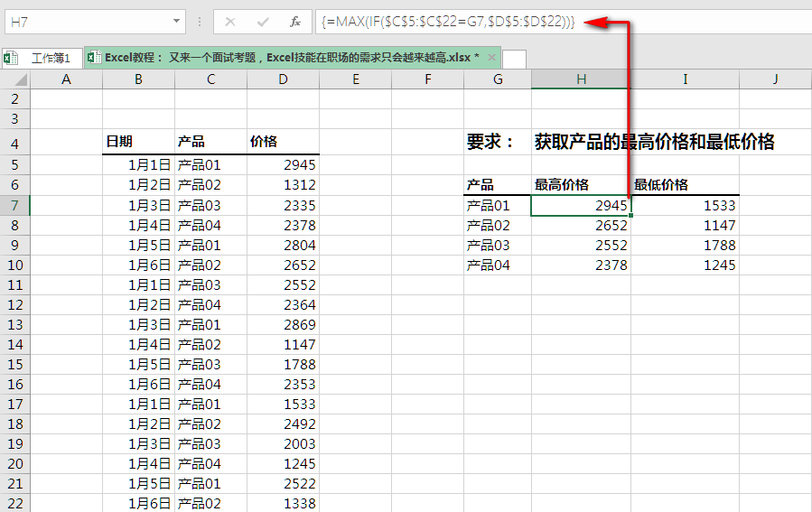Image resolution: width=812 pixels, height=512 pixels.
Task: Click cell with price 2522
Action: pos(284,483)
